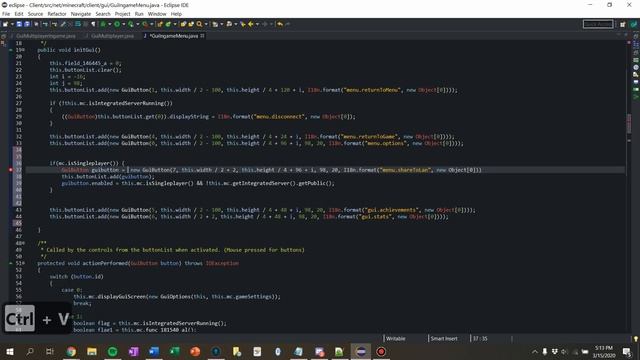Image resolution: width=640 pixels, height=360 pixels.
Task: Open Eclipse icon in the taskbar
Action: [361, 351]
